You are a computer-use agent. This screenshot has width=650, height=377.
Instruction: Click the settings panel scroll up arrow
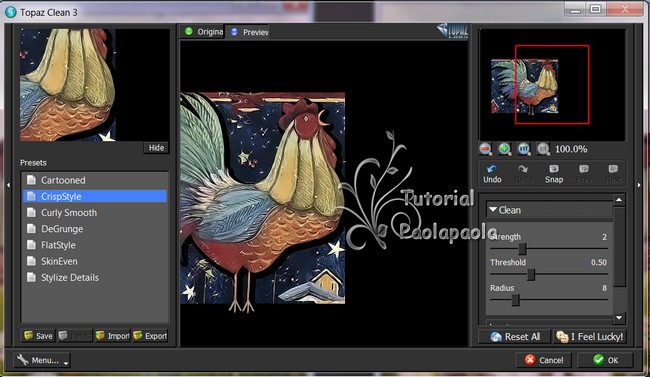(619, 200)
